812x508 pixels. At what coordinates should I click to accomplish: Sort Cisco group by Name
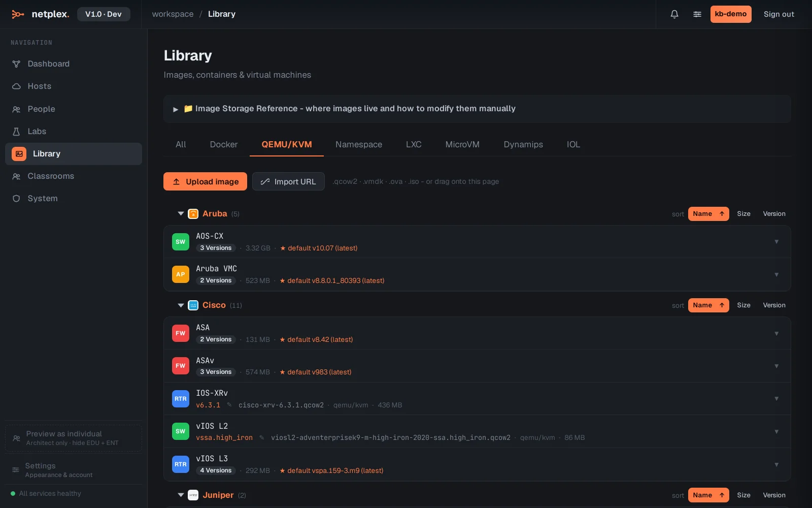click(x=708, y=305)
